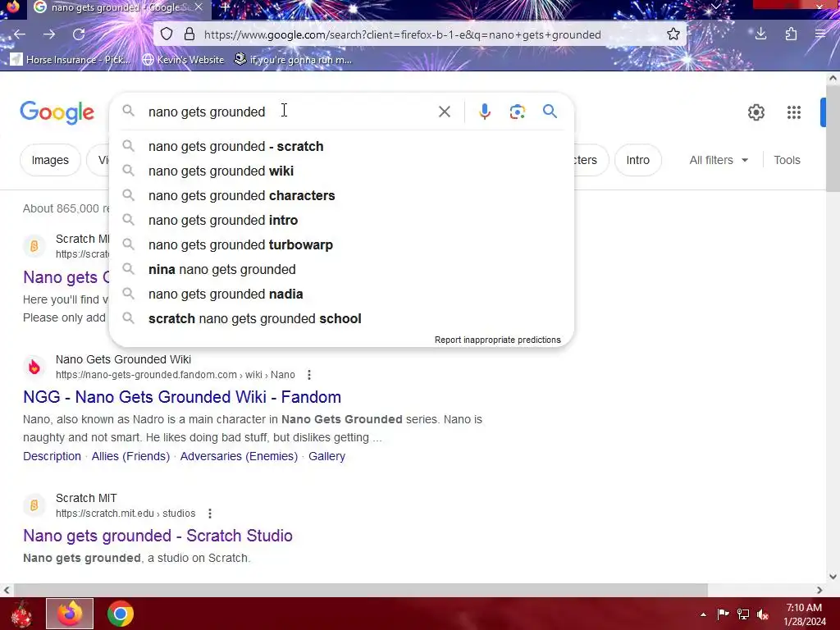
Task: Choose suggestion 'nina nano gets grounded'
Action: tap(341, 269)
